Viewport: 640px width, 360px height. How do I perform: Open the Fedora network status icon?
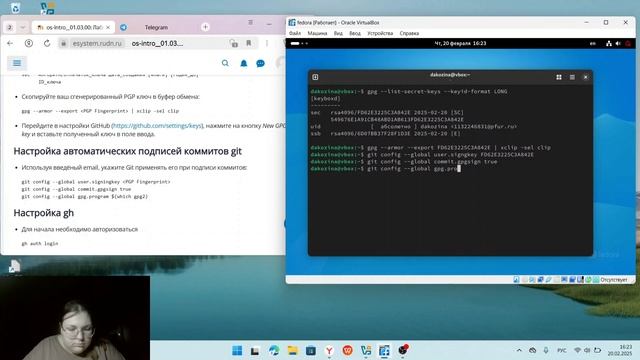(609, 43)
